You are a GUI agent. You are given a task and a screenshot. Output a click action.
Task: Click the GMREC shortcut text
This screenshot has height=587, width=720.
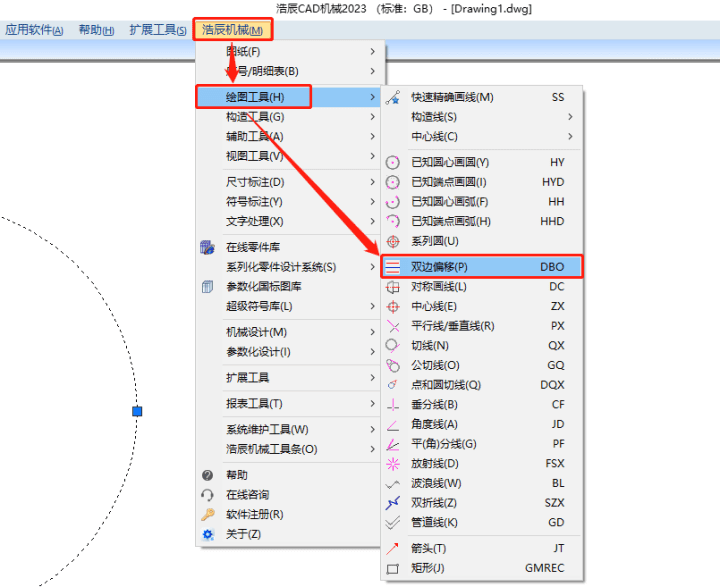pyautogui.click(x=545, y=569)
